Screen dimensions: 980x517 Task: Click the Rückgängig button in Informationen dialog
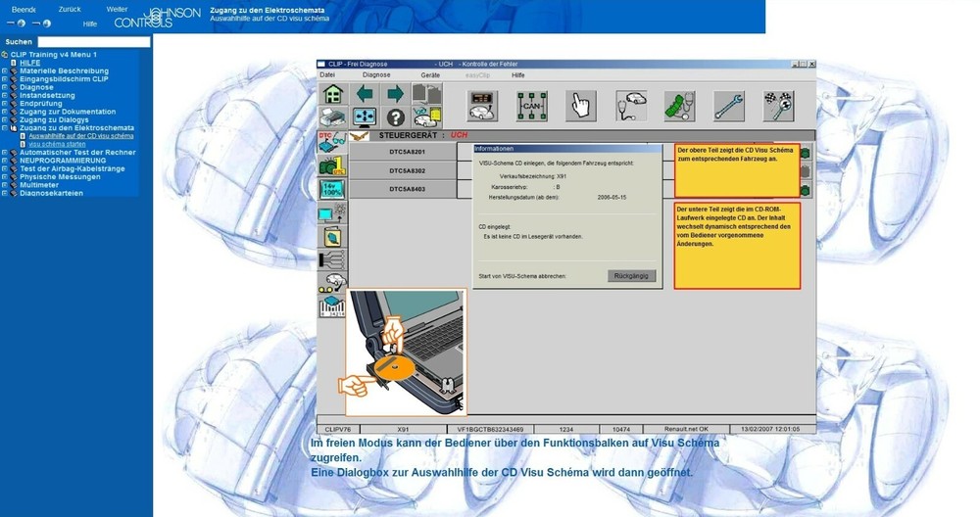(x=631, y=275)
